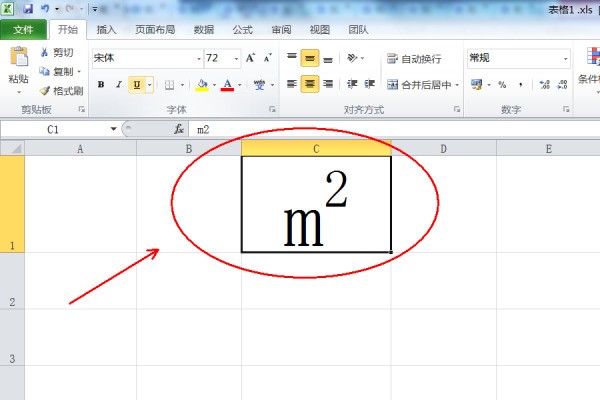The width and height of the screenshot is (600, 400).
Task: Click the 自动换行 (Wrap Text) button
Action: (x=414, y=59)
